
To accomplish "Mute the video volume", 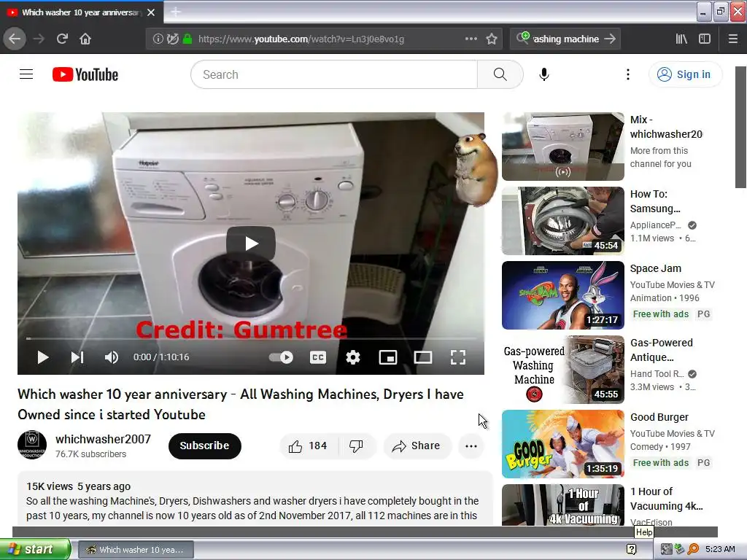I will click(x=111, y=357).
